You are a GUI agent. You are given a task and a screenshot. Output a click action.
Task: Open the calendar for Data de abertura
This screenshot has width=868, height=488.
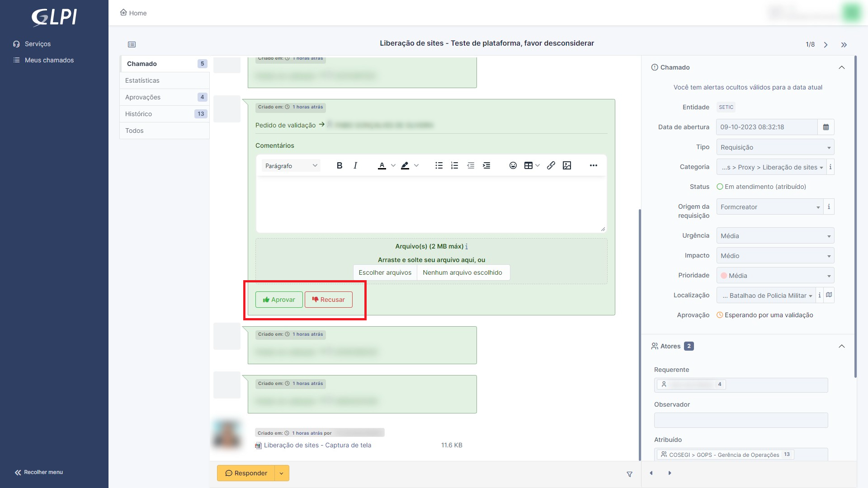point(826,127)
